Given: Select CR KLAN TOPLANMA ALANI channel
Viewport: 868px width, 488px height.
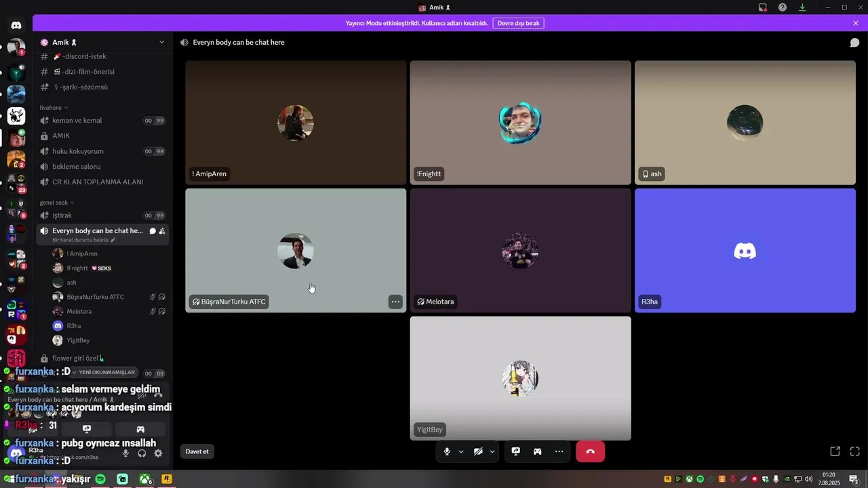Looking at the screenshot, I should [103, 182].
